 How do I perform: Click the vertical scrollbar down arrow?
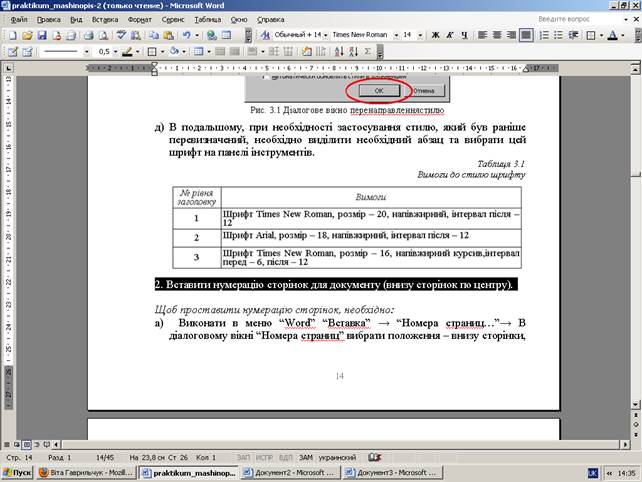tap(635, 405)
